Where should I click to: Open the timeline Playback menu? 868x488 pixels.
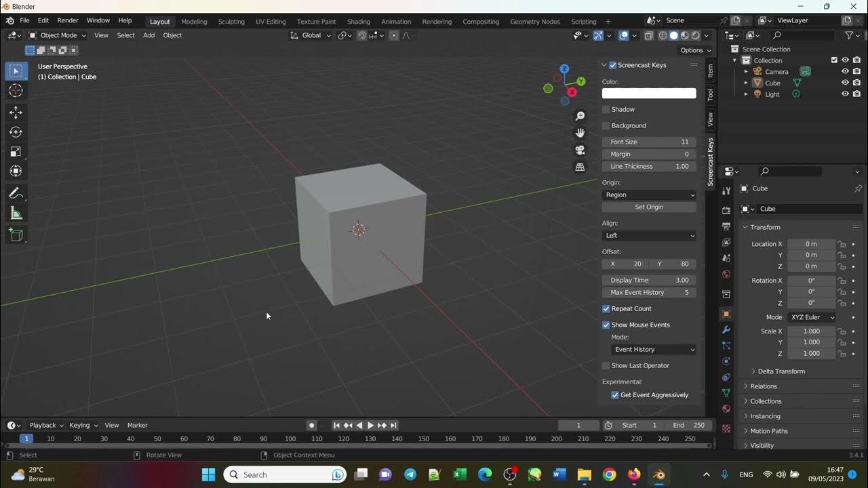[x=46, y=426]
